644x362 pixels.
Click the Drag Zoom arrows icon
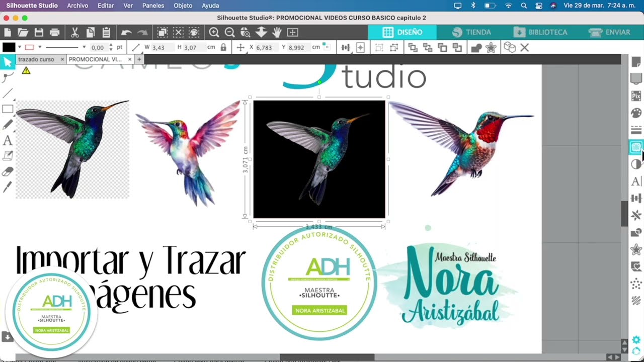point(261,32)
